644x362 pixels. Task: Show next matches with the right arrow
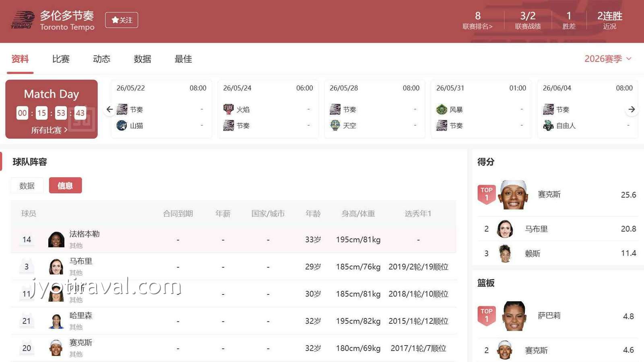click(x=632, y=109)
